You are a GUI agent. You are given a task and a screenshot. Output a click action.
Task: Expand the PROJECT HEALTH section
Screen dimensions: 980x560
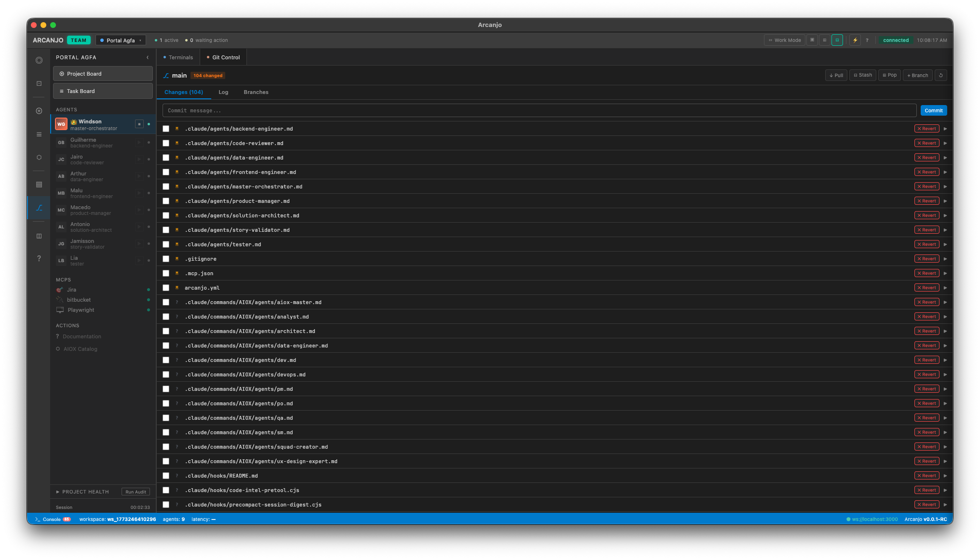click(x=58, y=492)
